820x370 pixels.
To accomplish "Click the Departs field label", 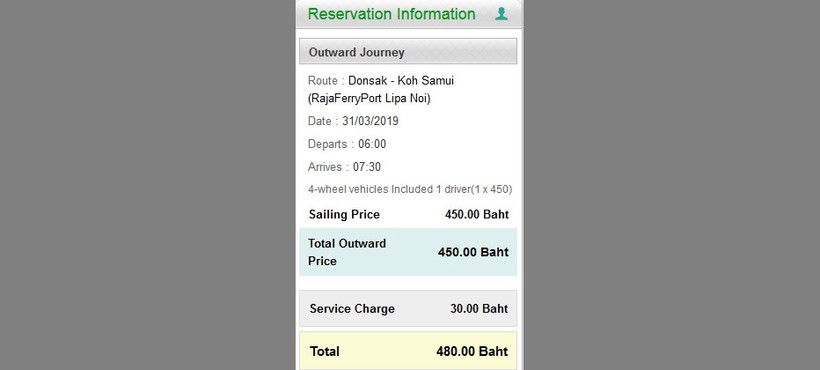I will click(327, 144).
